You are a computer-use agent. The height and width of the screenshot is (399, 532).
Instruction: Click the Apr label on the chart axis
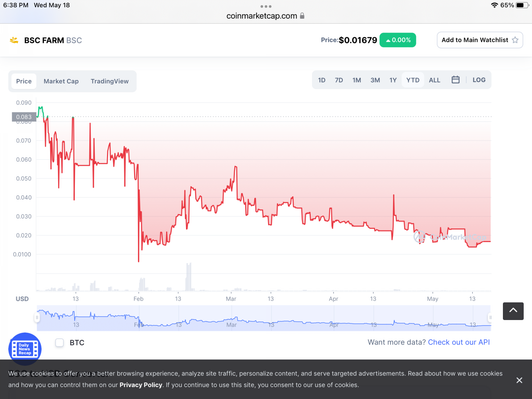334,299
